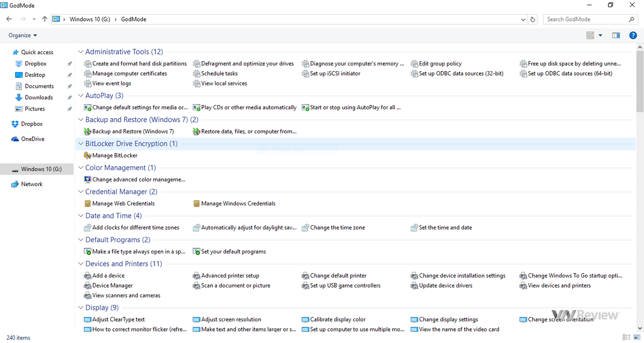Select Pictures in navigation pane
Screen dimensions: 644x343
[30, 108]
